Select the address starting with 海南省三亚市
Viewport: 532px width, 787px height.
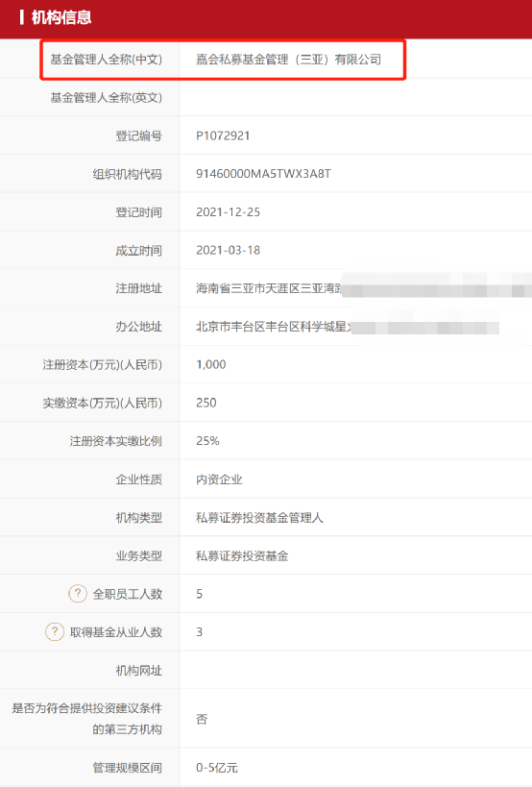coord(269,288)
